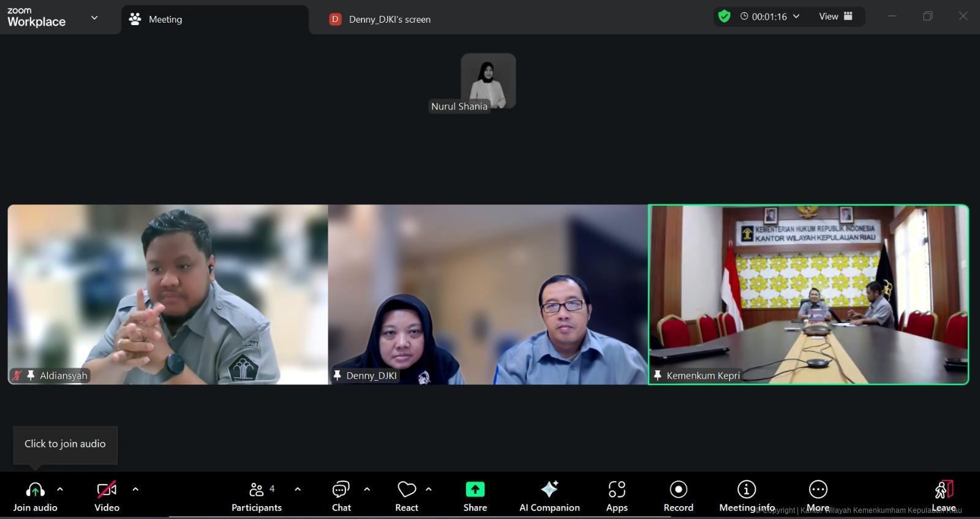Screen dimensions: 980x519
Task: Click the green encryption shield icon
Action: [x=724, y=17]
